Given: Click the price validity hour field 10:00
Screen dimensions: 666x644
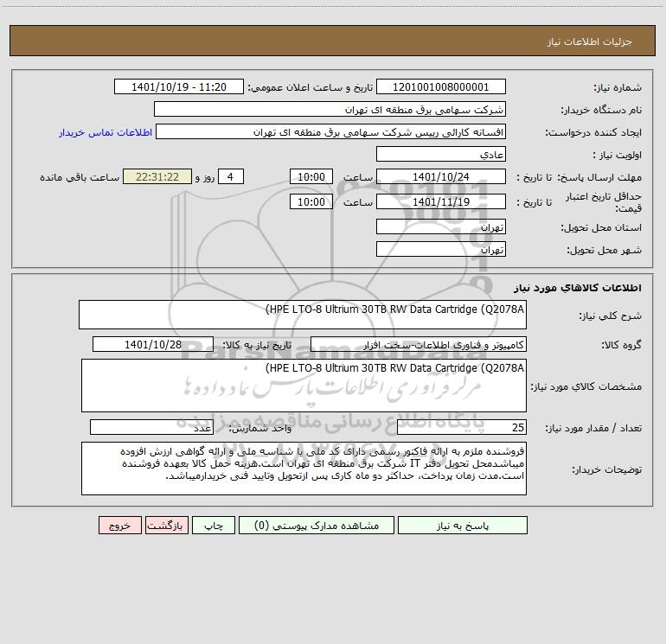Looking at the screenshot, I should click(311, 201).
